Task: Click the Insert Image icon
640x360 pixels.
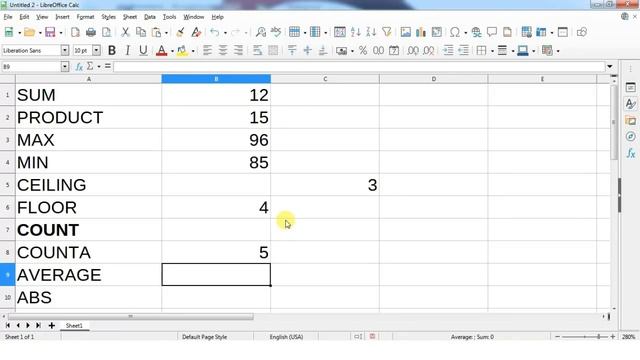Action: click(x=405, y=32)
